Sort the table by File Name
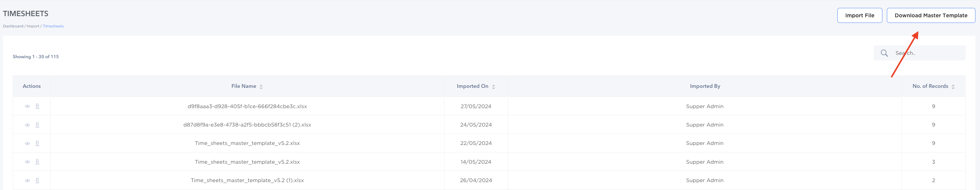 pyautogui.click(x=261, y=87)
